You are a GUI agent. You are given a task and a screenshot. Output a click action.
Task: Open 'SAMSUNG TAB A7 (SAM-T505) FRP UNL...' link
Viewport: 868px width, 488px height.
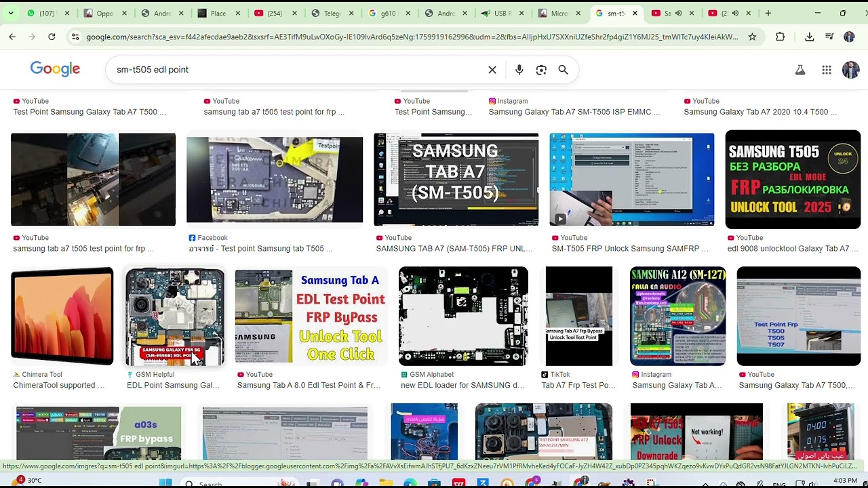tap(454, 249)
